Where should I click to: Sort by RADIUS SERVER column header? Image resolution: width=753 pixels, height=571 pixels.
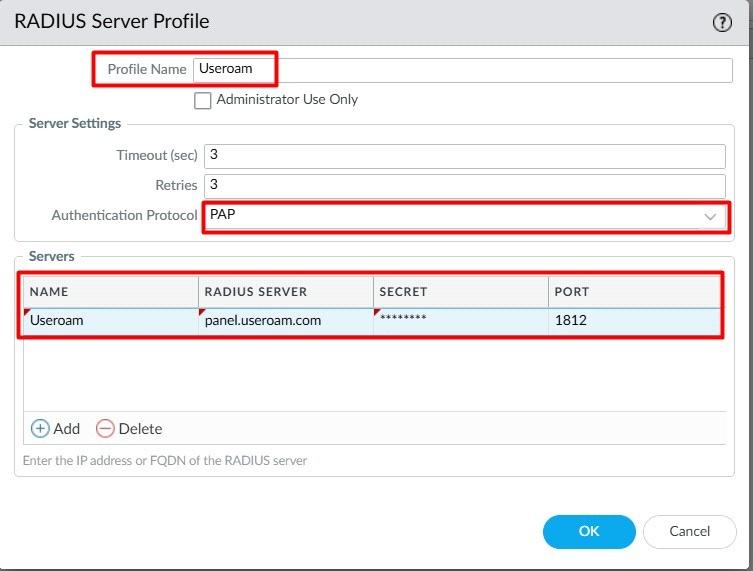coord(286,292)
